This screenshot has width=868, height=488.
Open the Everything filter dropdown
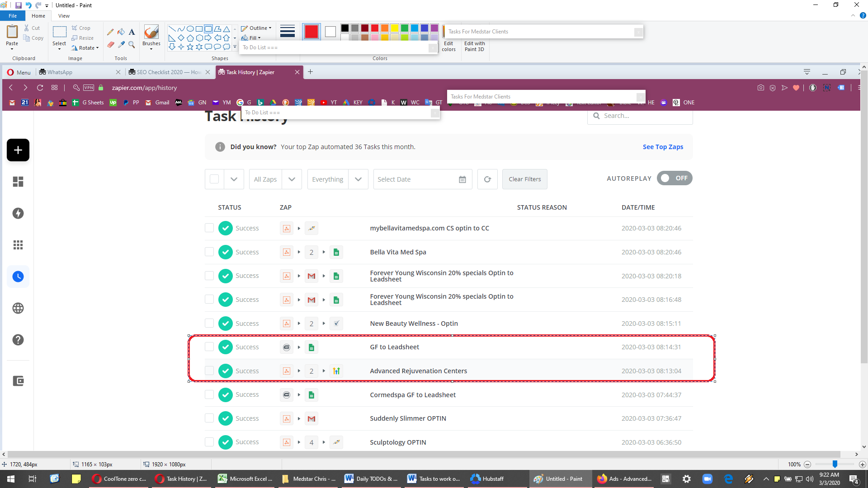[x=338, y=179]
